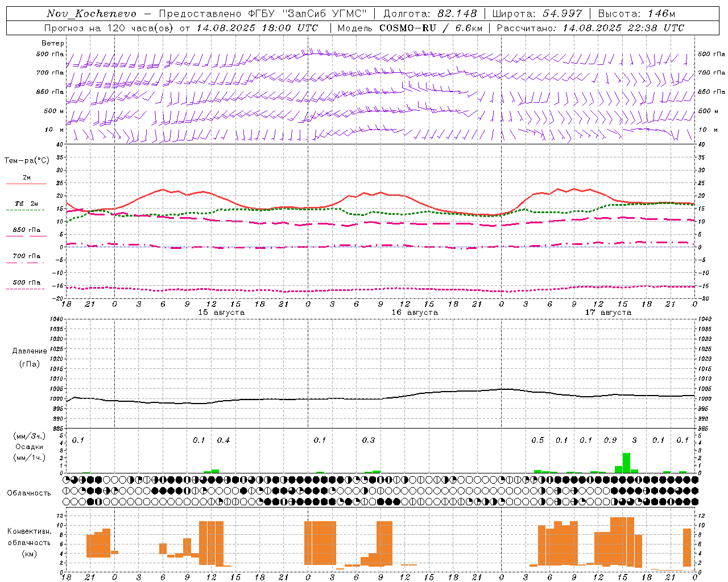The width and height of the screenshot is (728, 582).
Task: Click the computed time Рассчитано: 14.08.2025 22:38 UTC
Action: tap(590, 28)
